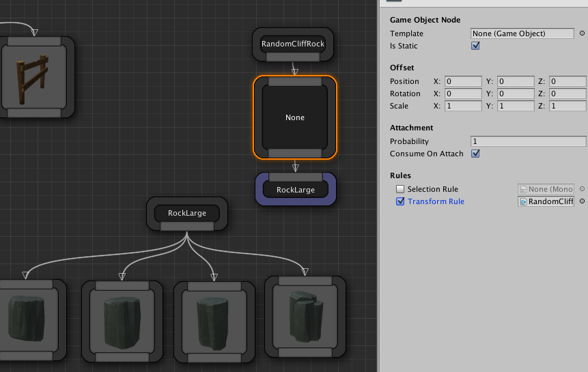Image resolution: width=588 pixels, height=372 pixels.
Task: Click the Template None (Game Object) field
Action: click(522, 33)
